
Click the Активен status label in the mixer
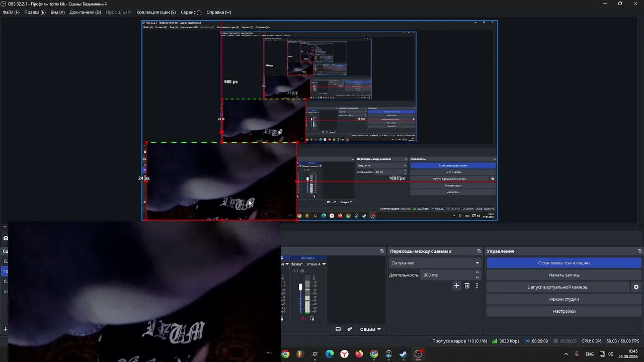coord(308,258)
